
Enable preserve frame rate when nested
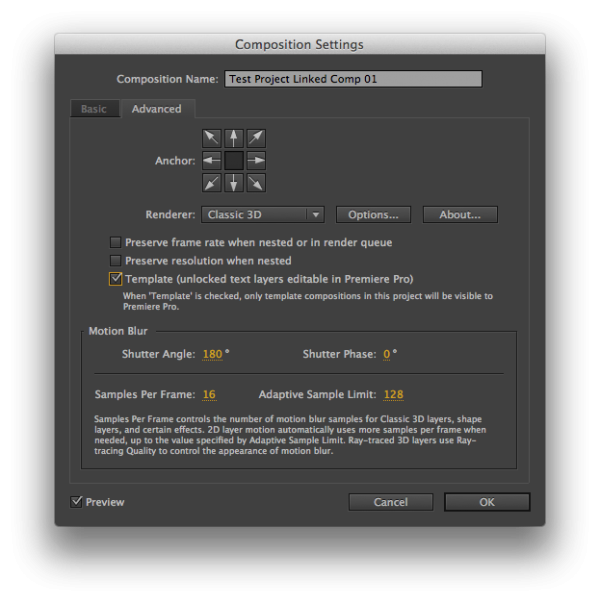116,243
